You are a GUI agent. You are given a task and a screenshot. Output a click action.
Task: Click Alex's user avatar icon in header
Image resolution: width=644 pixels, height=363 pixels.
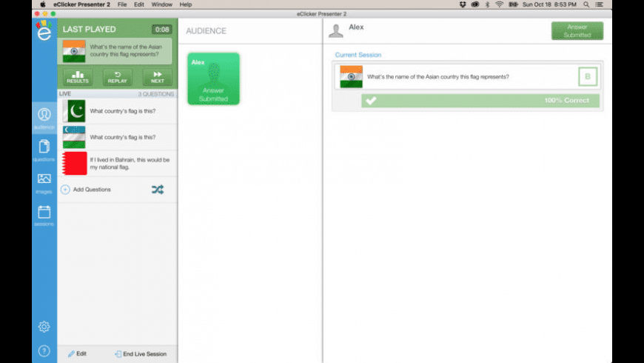point(335,30)
